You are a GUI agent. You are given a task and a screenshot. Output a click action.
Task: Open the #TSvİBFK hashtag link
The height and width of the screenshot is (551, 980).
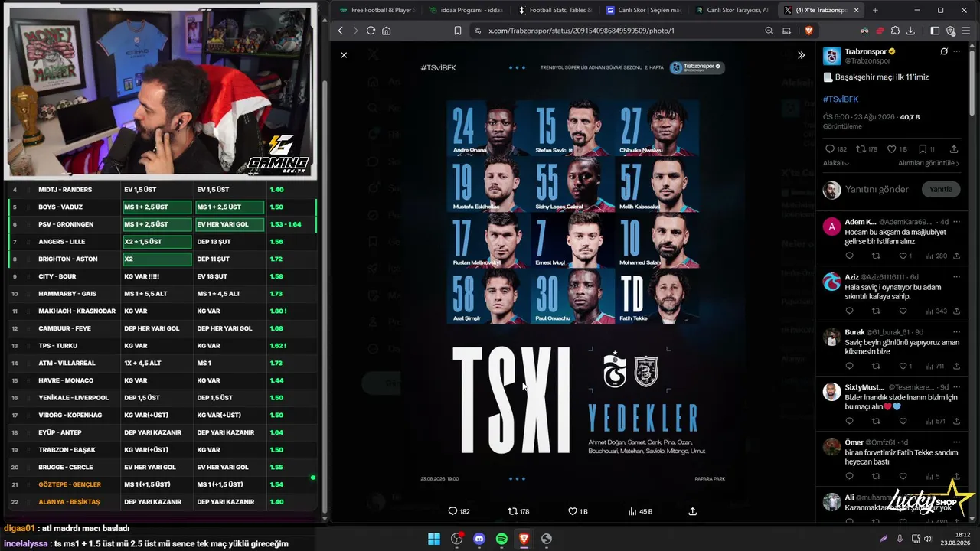(x=841, y=99)
